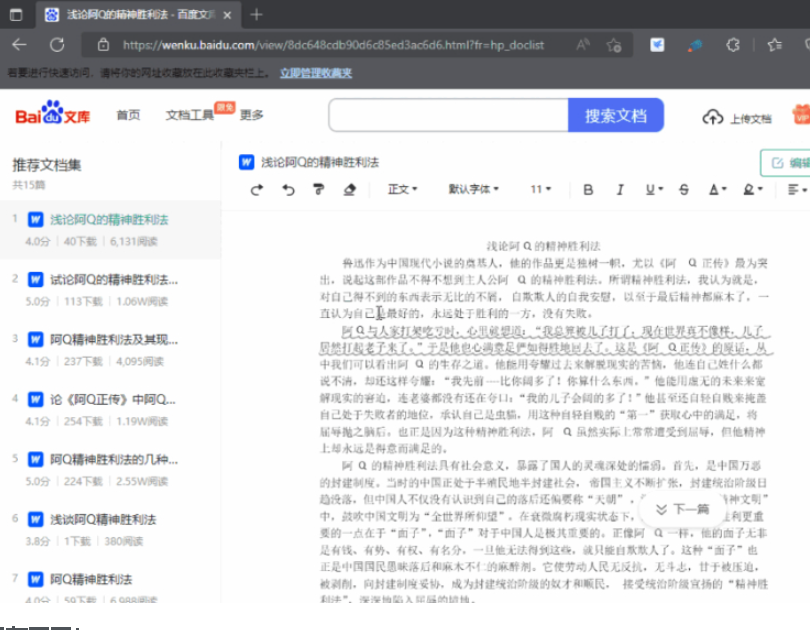Viewport: 810px width, 630px height.
Task: Open the 更多 menu
Action: 251,114
